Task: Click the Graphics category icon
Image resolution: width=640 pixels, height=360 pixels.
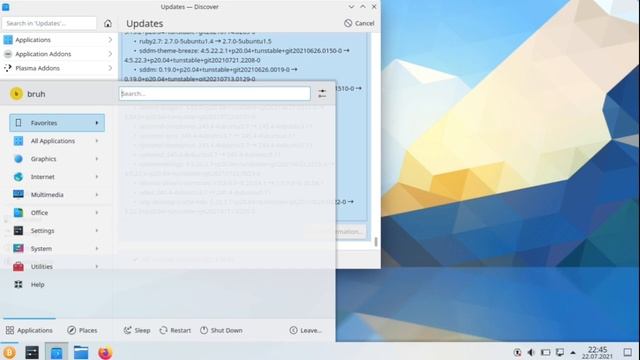Action: coord(18,159)
